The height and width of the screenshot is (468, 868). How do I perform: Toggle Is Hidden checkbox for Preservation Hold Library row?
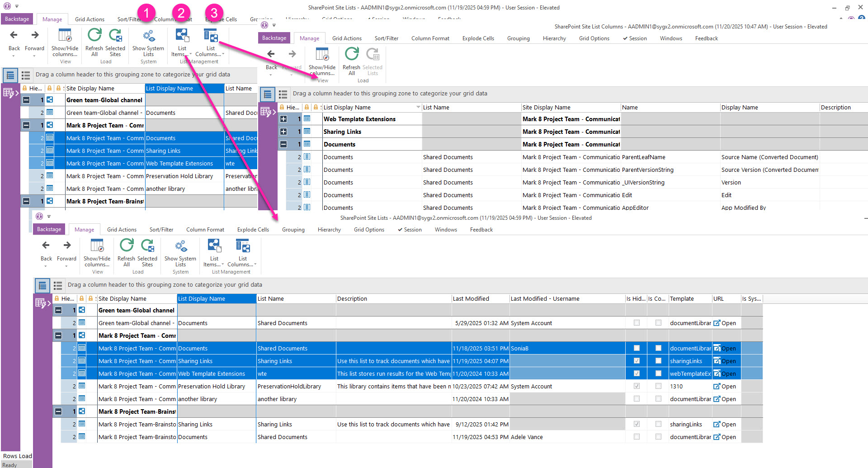pos(637,386)
